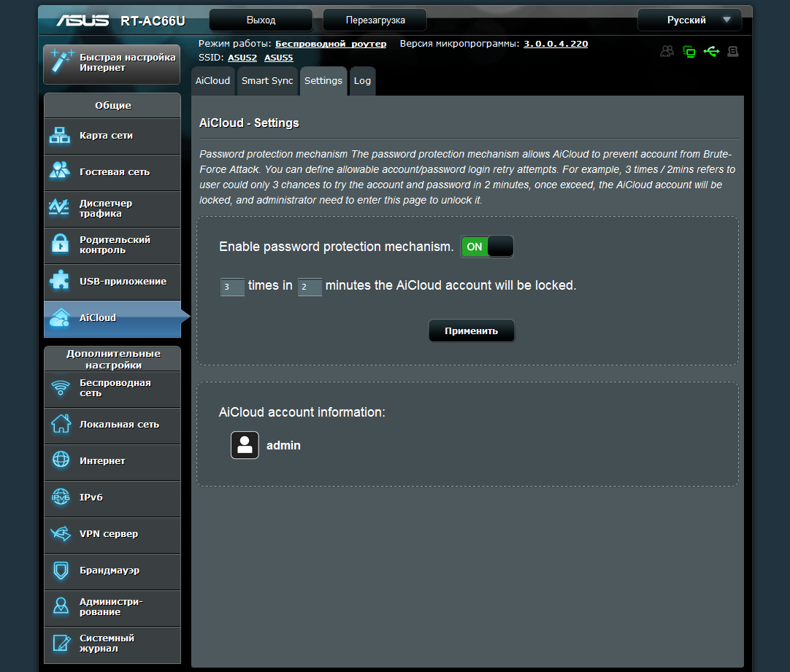This screenshot has width=790, height=672.
Task: Click the green USB status icon
Action: click(x=711, y=51)
